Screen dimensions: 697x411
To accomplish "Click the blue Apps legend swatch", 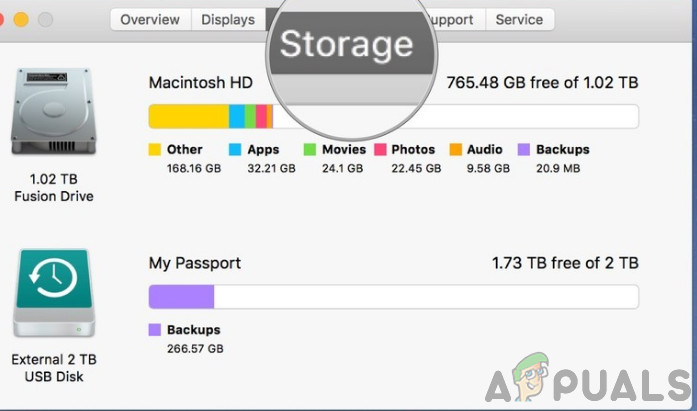I will point(236,150).
